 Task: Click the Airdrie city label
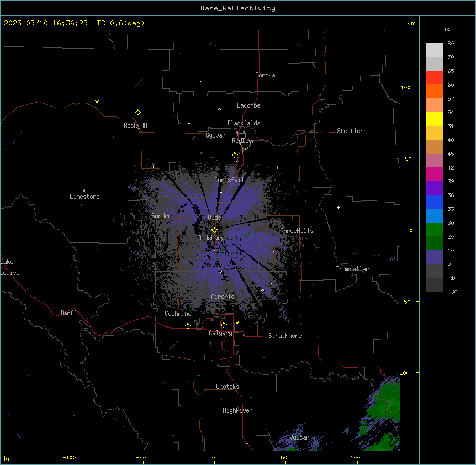click(223, 297)
